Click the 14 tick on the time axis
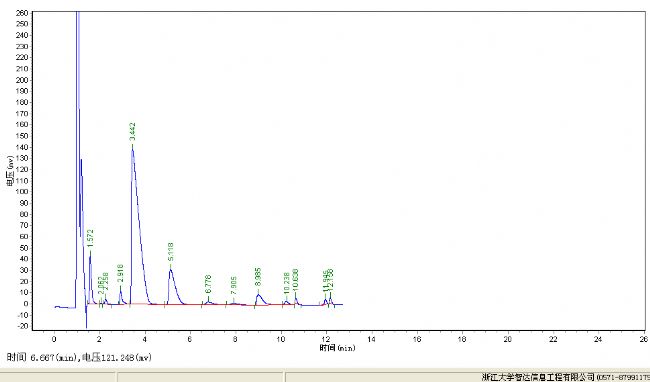 [371, 339]
